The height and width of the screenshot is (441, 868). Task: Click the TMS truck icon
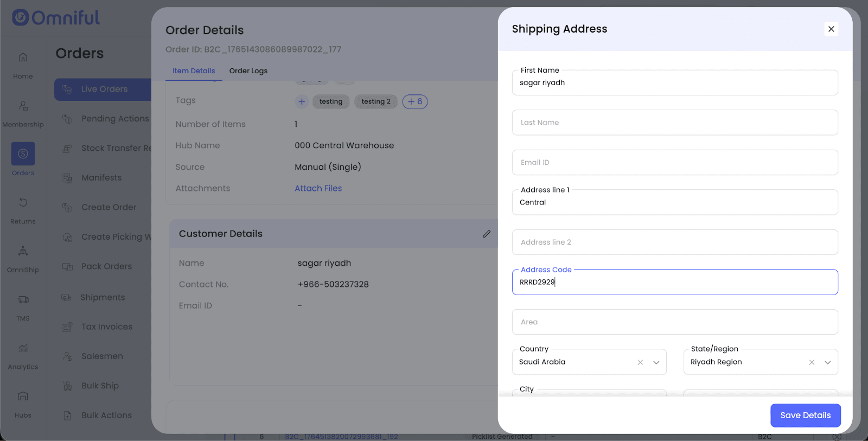[23, 299]
